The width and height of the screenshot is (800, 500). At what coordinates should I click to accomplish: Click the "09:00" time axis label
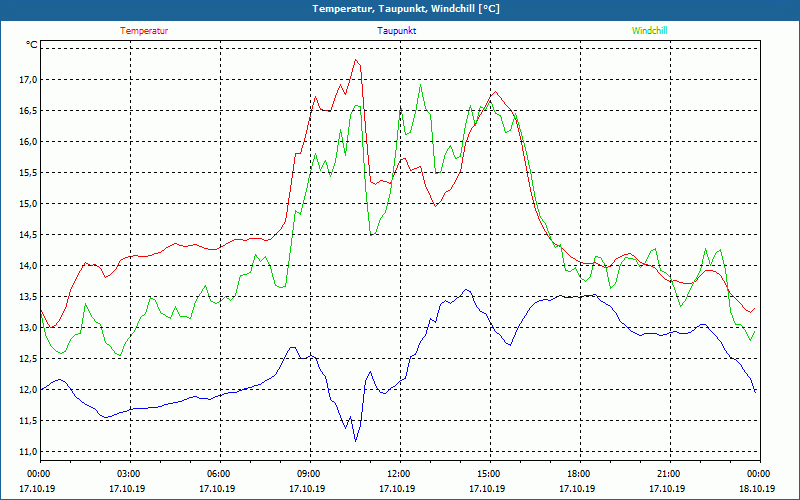(x=308, y=474)
